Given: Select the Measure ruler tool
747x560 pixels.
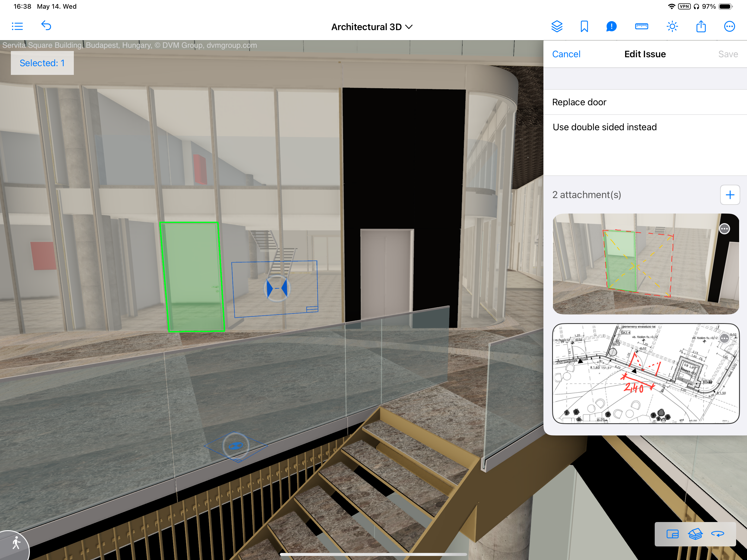Looking at the screenshot, I should click(641, 26).
